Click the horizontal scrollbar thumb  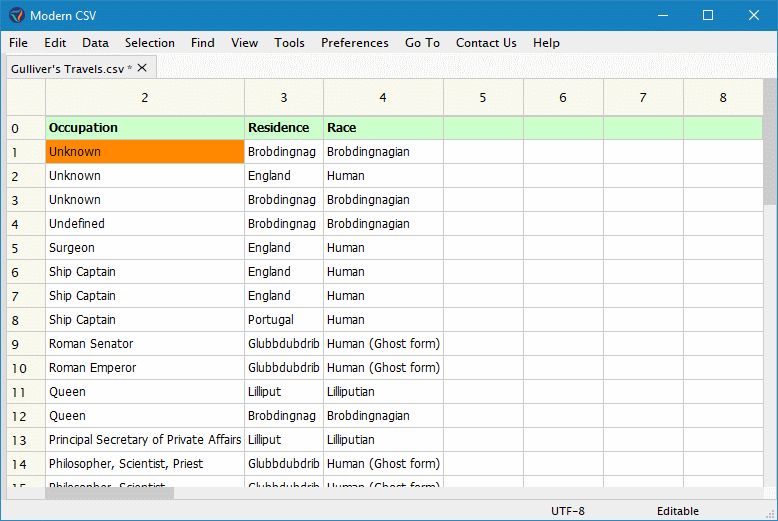click(x=110, y=493)
